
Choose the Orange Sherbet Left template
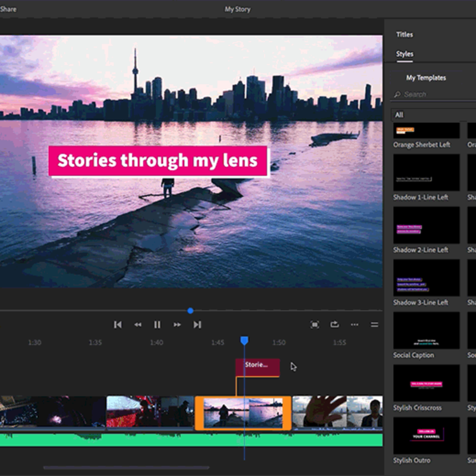(426, 131)
